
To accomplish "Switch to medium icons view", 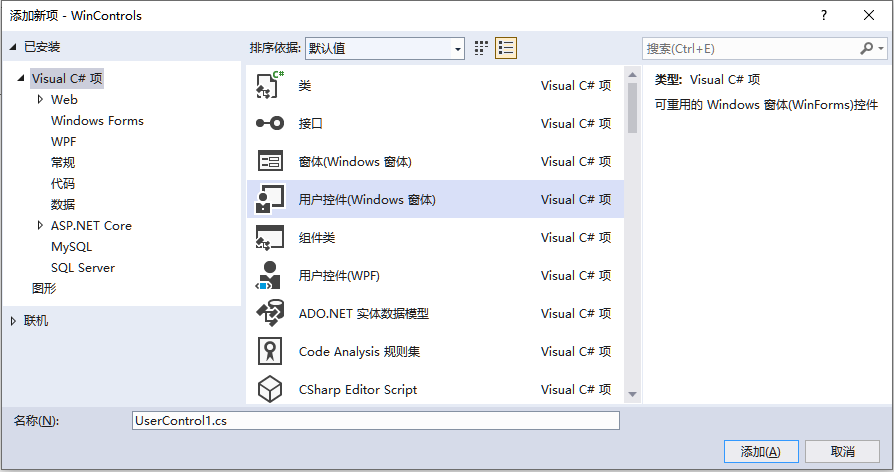I will pos(481,48).
